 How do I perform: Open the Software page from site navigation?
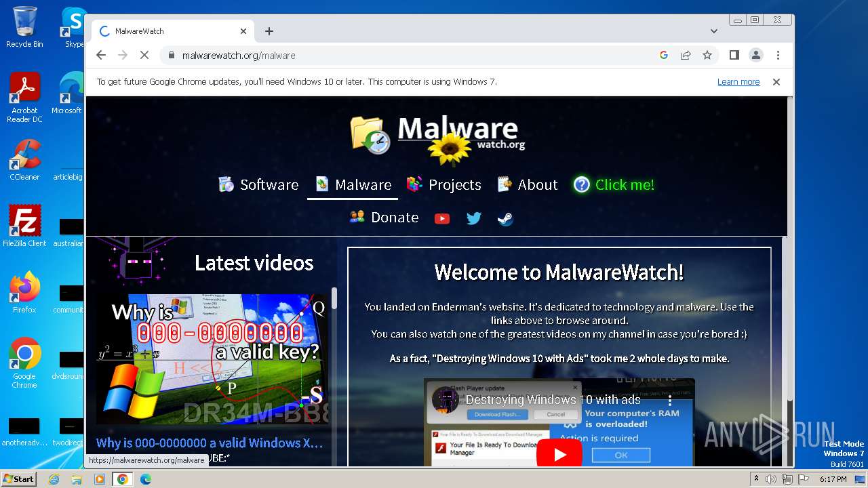(258, 184)
